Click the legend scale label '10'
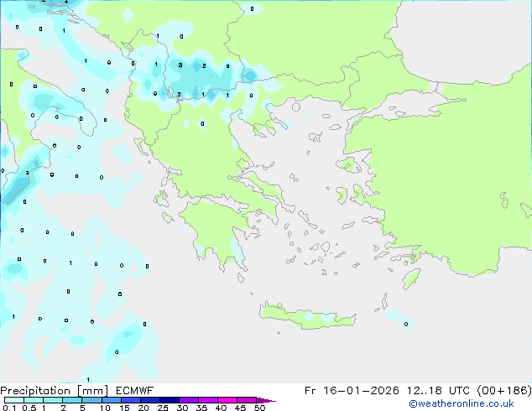Viewport: 532px width, 411px height. coord(105,408)
